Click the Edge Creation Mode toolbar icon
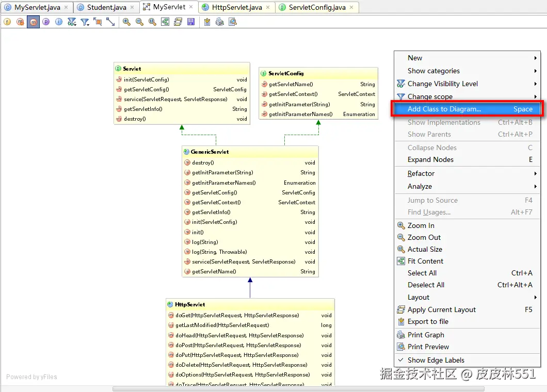This screenshot has height=392, width=547. click(110, 22)
